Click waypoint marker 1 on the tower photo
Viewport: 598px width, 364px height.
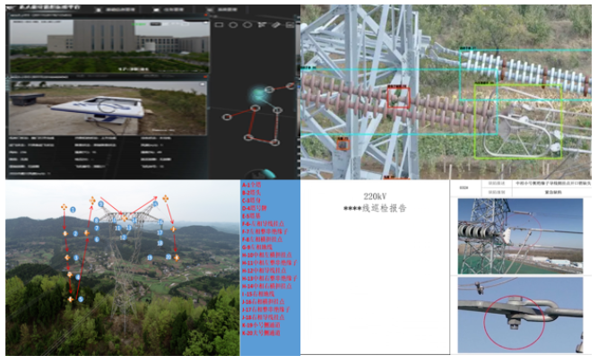tap(74, 210)
